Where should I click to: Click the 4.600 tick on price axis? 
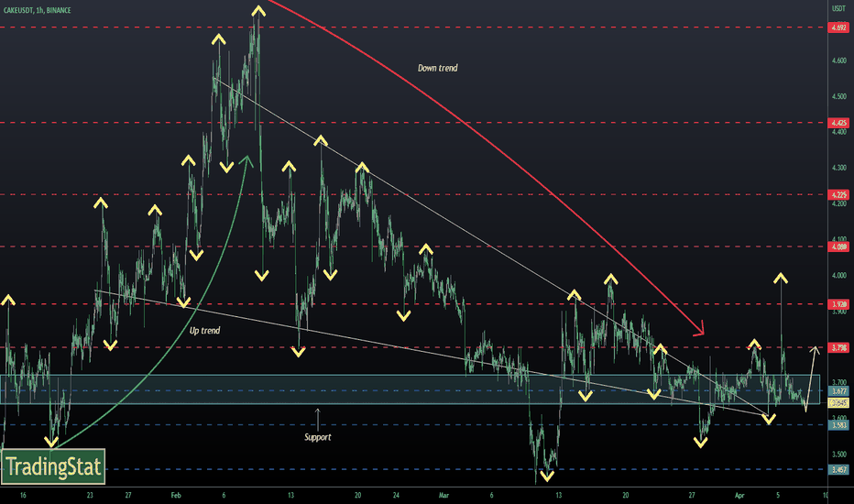[838, 60]
